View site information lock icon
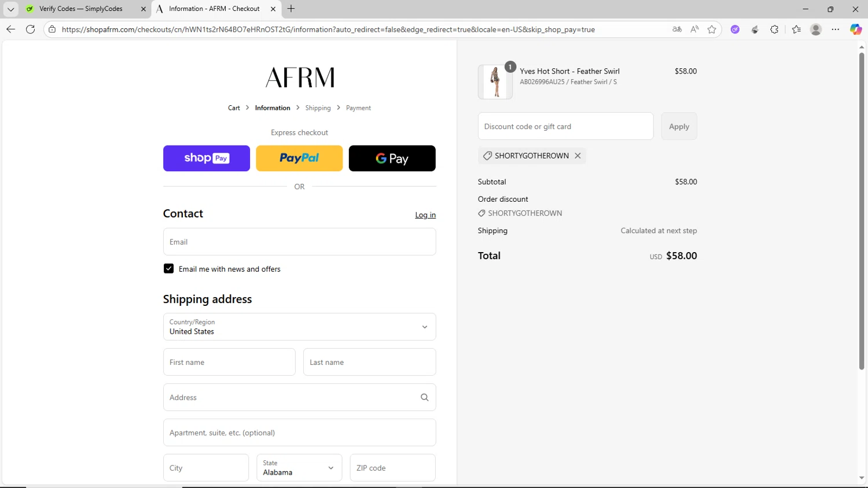 click(52, 29)
